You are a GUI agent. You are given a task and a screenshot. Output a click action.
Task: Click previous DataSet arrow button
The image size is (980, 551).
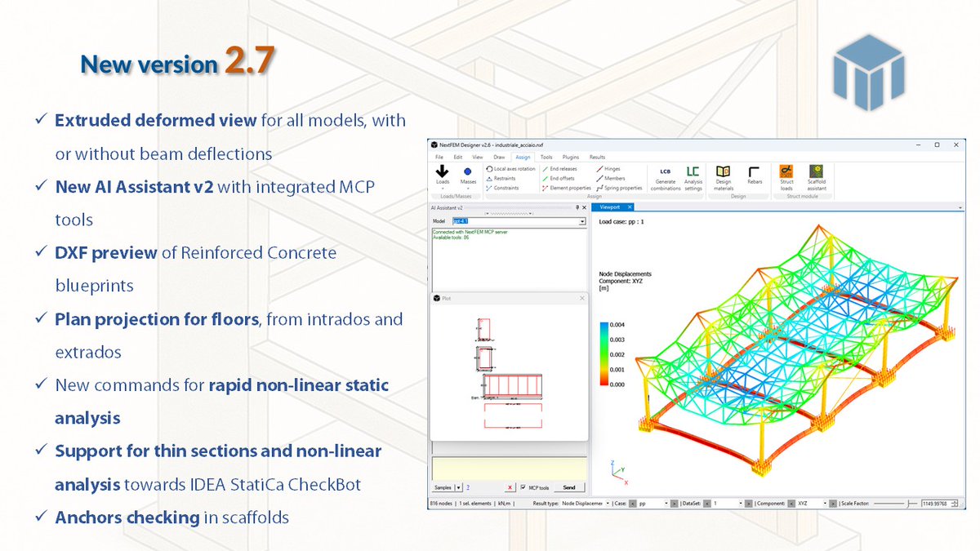tap(707, 504)
